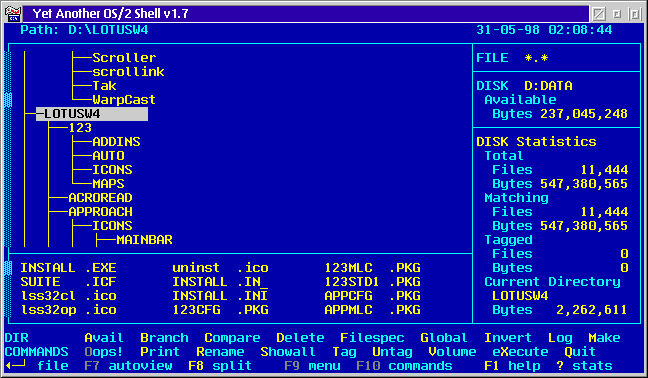
Task: Run the Log command
Action: pos(560,338)
